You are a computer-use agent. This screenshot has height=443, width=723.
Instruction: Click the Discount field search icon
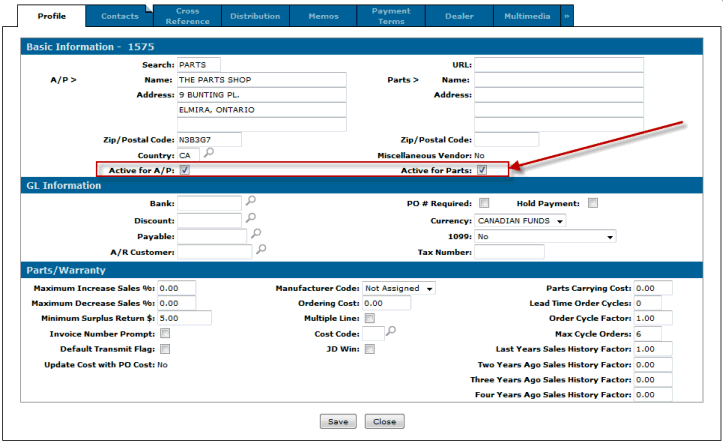click(x=250, y=219)
